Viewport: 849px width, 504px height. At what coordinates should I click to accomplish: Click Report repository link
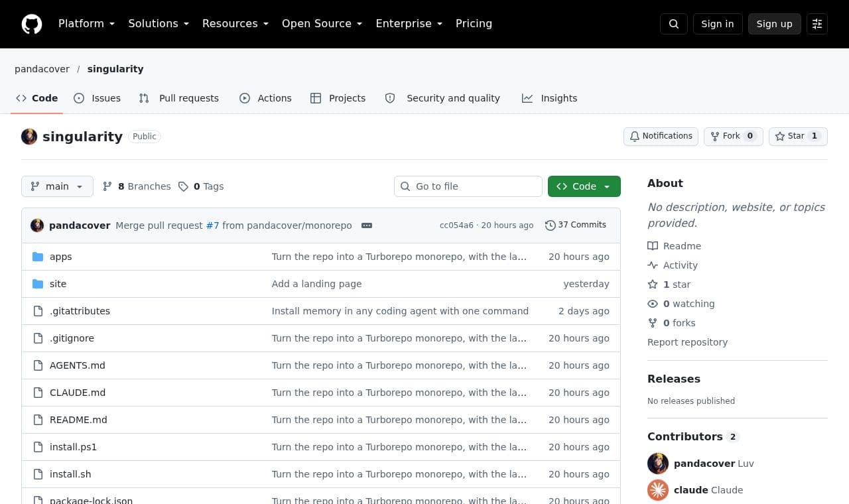tap(687, 342)
